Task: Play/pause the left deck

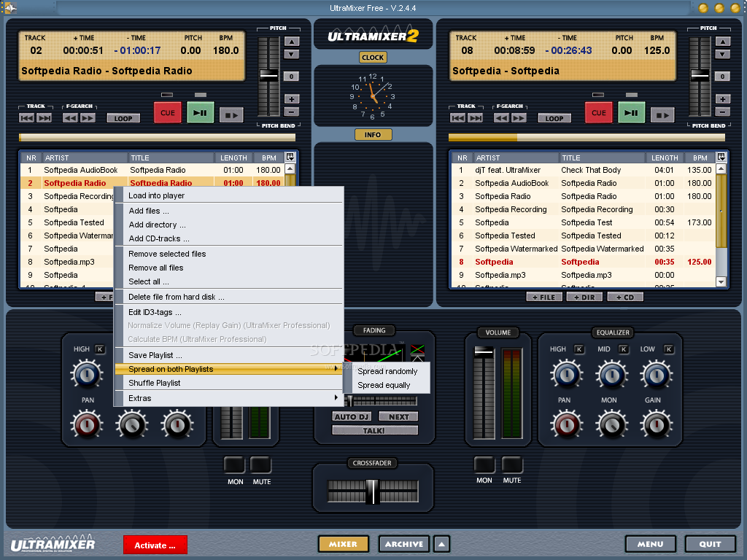Action: point(200,113)
